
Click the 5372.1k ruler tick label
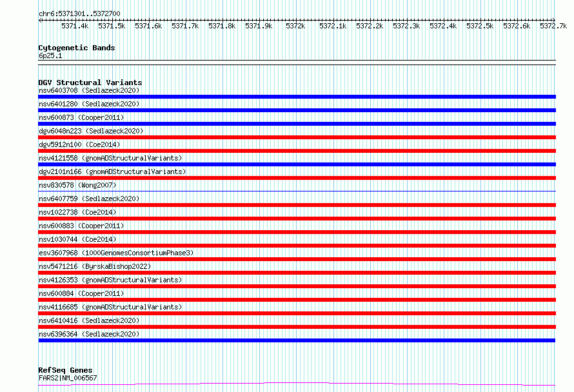pos(333,26)
